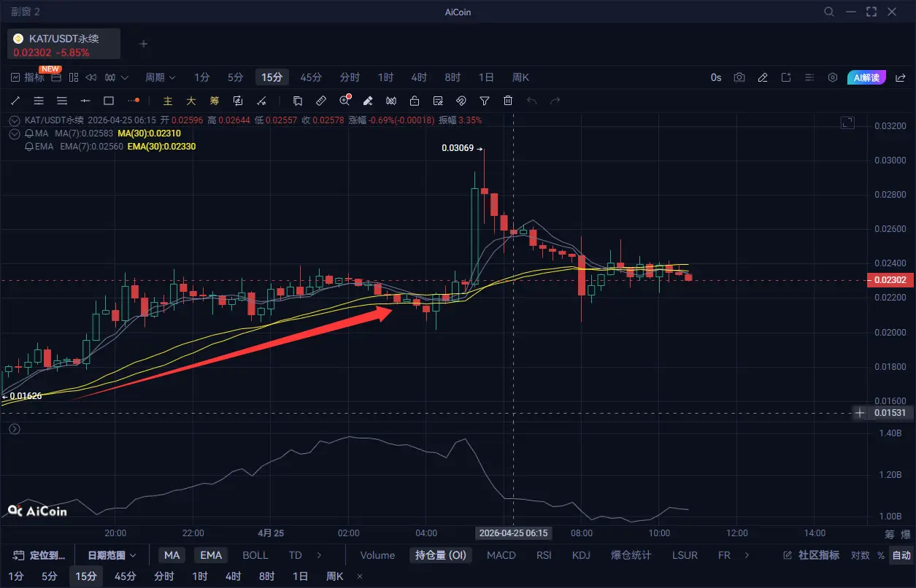Screen dimensions: 916x588
Task: Click the zoom magnifier tool icon
Action: 345,101
